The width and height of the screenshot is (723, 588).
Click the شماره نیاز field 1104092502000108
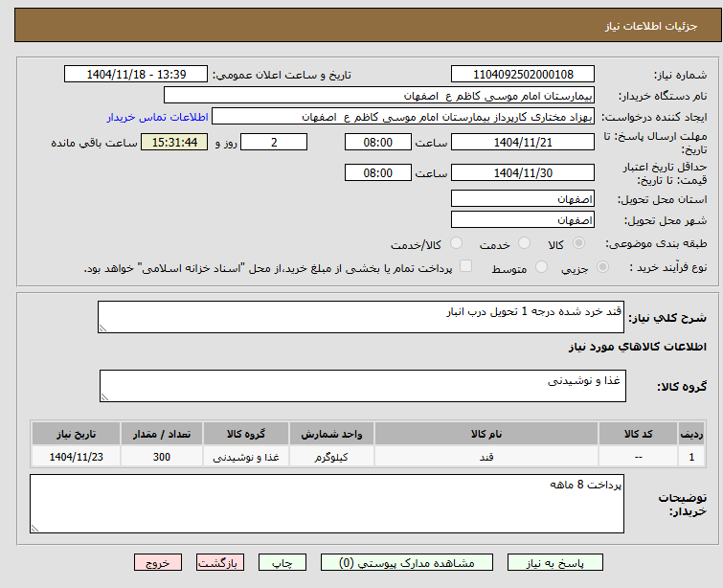tap(523, 75)
